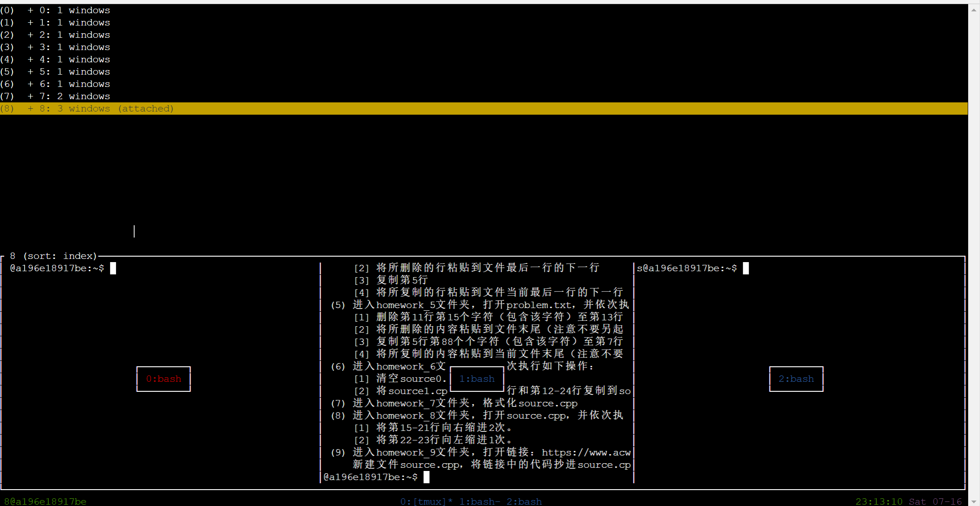
Task: Expand session 0 with the plus sign
Action: point(30,10)
